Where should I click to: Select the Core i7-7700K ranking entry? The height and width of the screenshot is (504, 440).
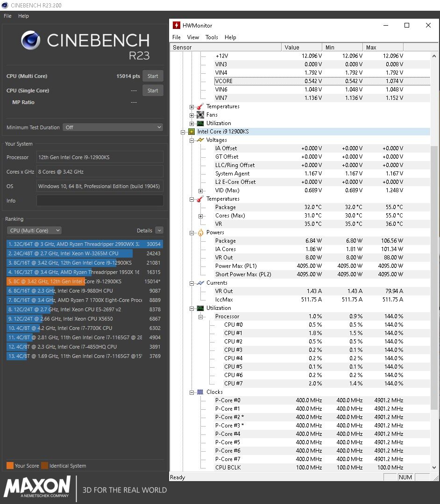[85, 328]
